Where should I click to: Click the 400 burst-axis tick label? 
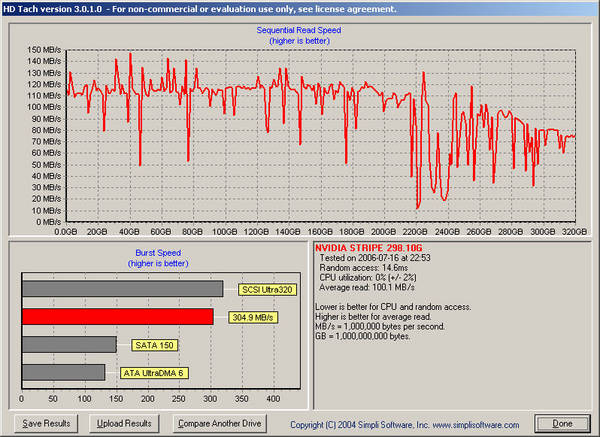click(x=273, y=399)
